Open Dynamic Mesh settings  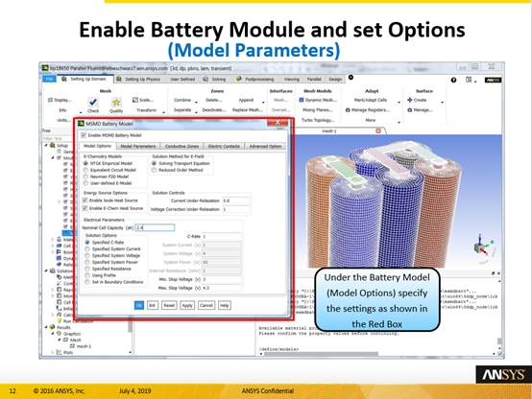(x=318, y=100)
